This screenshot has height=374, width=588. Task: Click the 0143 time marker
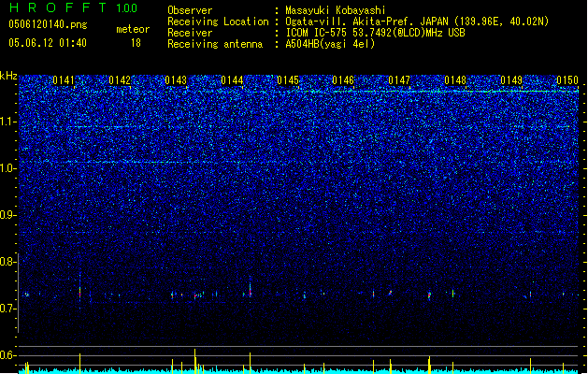176,80
